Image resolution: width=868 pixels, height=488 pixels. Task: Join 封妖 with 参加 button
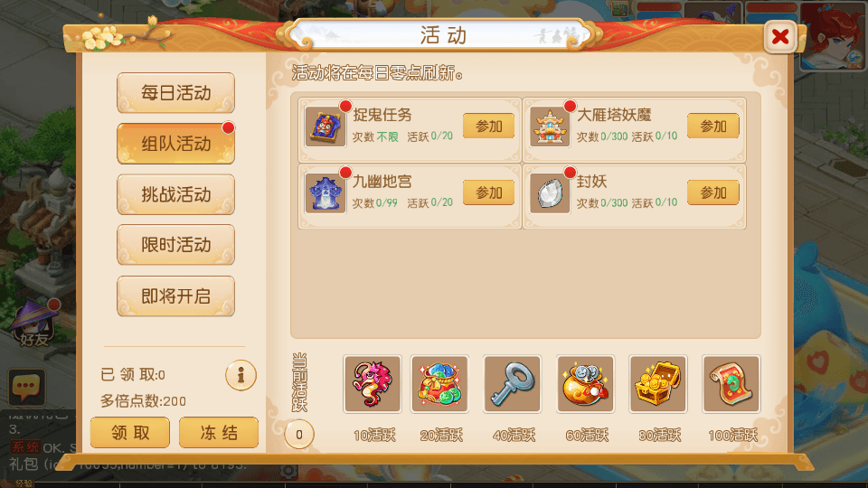(x=713, y=192)
